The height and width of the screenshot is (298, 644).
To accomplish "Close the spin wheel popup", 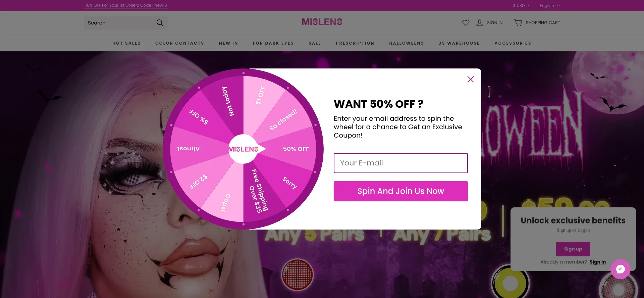I will click(x=470, y=79).
